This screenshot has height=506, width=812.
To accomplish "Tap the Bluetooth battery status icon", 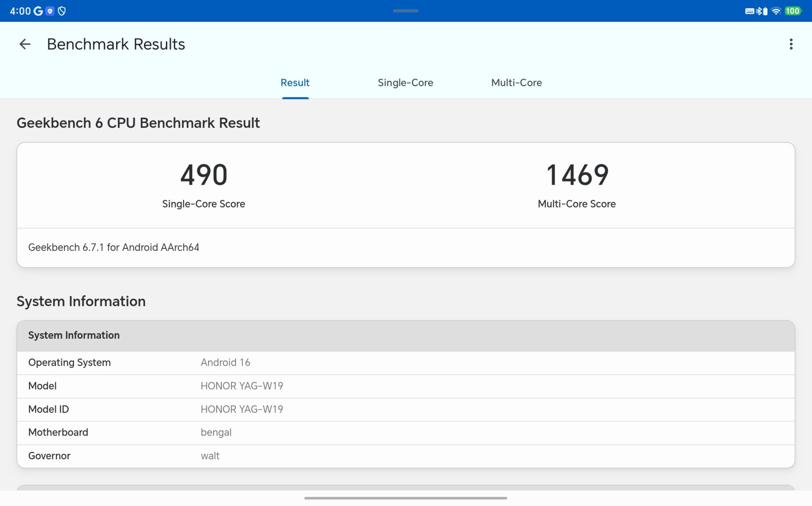I will tap(762, 11).
